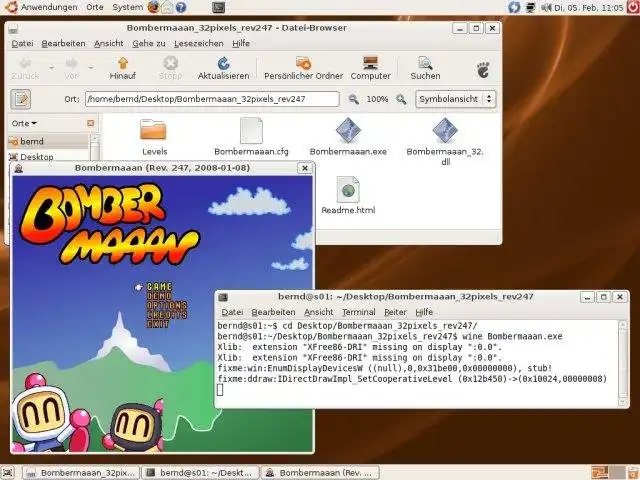Click the update notifier icon in top panel
The height and width of the screenshot is (480, 640).
point(514,7)
